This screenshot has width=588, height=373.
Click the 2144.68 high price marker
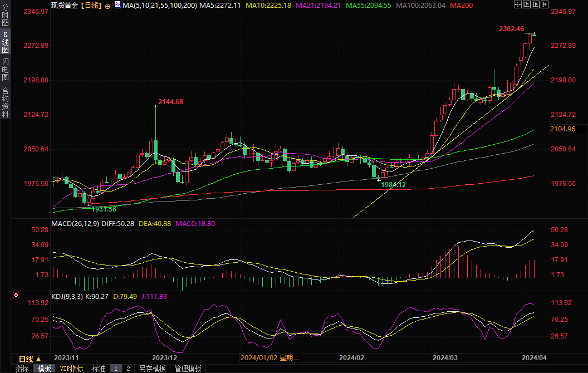[170, 102]
